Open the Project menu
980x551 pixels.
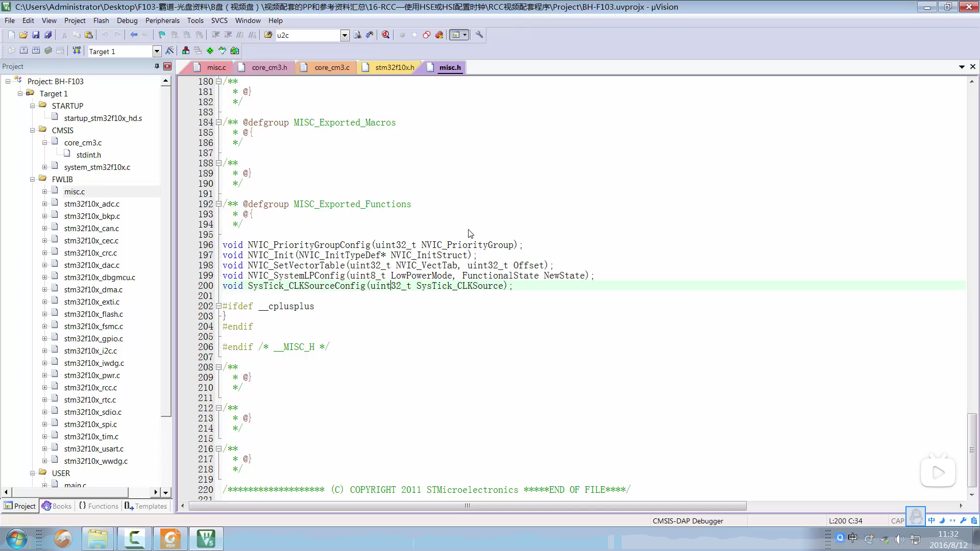click(75, 20)
